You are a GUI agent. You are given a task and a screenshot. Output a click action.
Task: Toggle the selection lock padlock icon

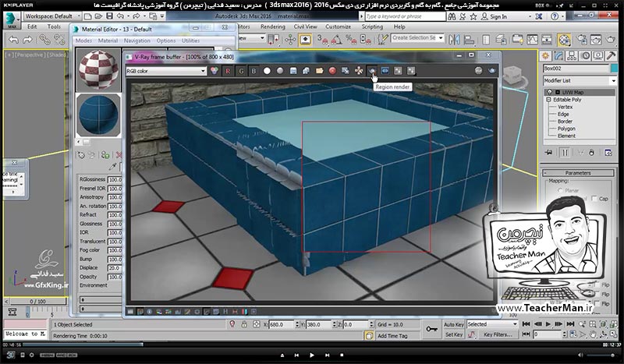pos(244,324)
